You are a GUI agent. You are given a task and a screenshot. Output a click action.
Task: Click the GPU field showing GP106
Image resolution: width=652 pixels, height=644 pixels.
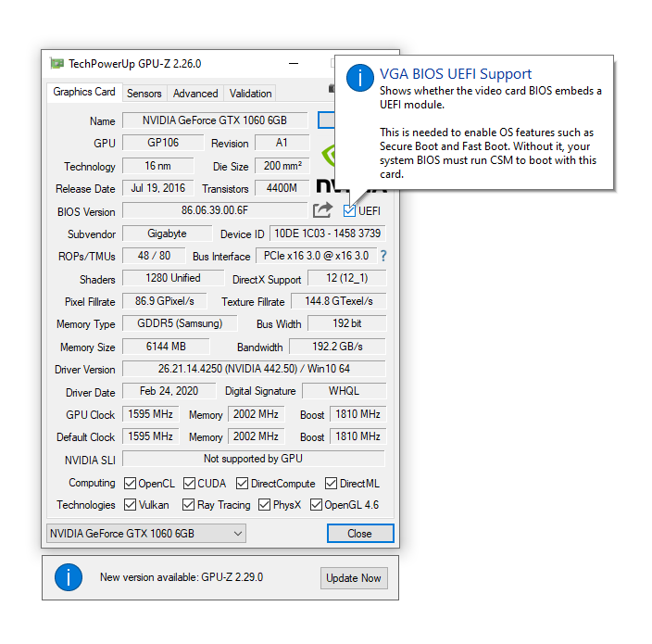pos(163,143)
